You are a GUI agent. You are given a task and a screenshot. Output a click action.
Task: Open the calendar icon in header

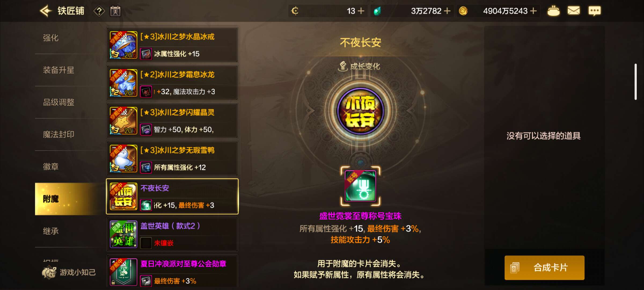pos(115,11)
